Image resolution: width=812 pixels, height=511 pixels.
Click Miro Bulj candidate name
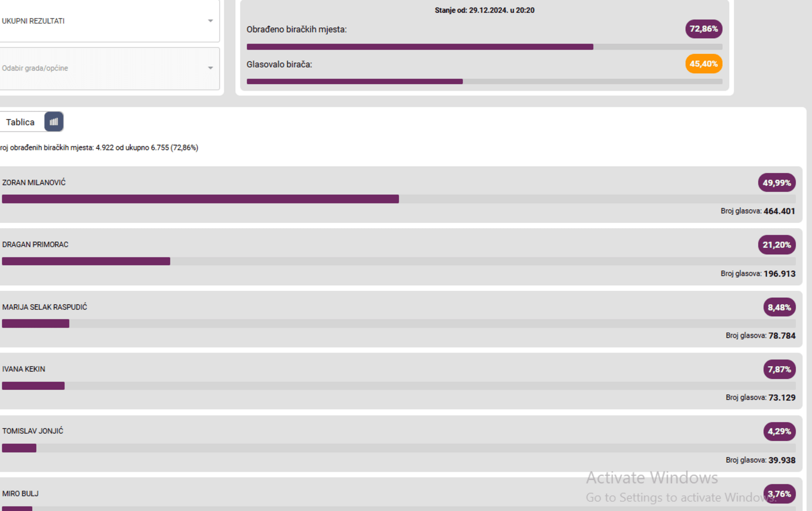(x=20, y=493)
